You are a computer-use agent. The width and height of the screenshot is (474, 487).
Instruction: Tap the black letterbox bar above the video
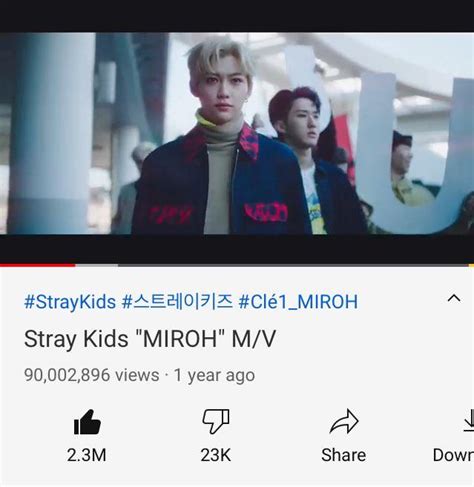click(237, 16)
